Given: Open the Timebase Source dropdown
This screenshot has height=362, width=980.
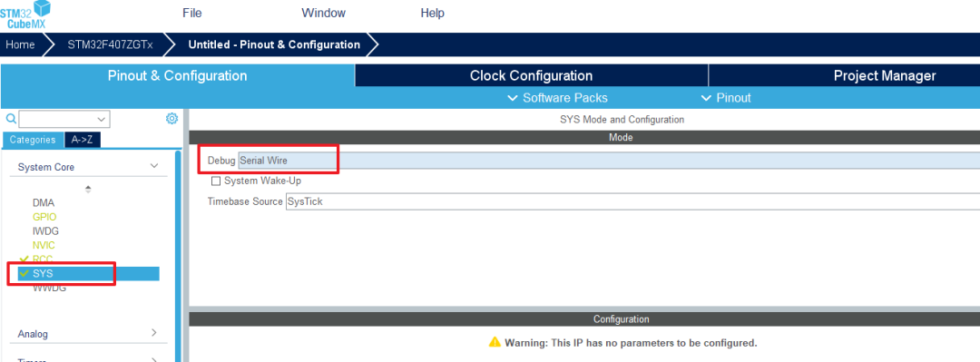Looking at the screenshot, I should pos(632,202).
